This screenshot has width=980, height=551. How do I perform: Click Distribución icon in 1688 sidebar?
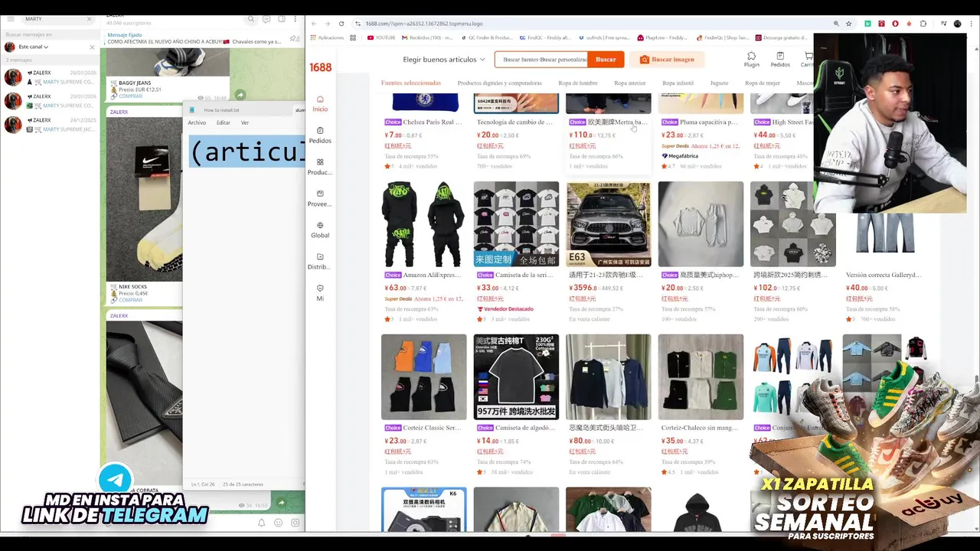[320, 262]
